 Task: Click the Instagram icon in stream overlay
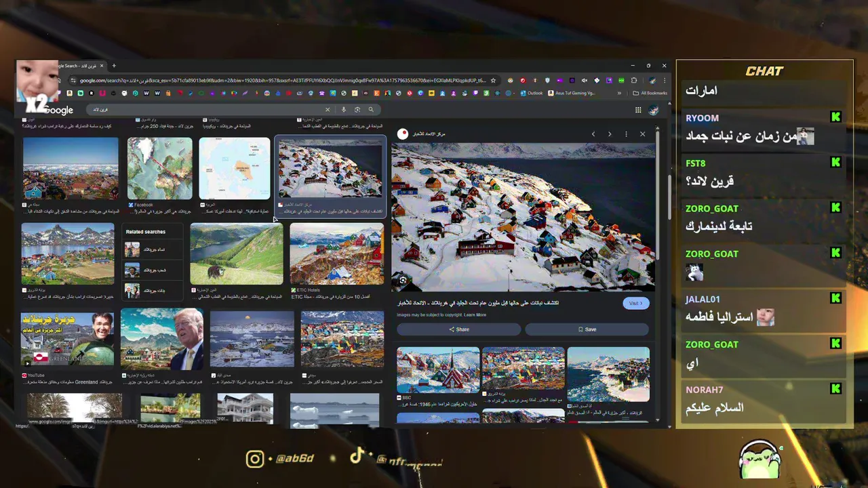point(254,459)
